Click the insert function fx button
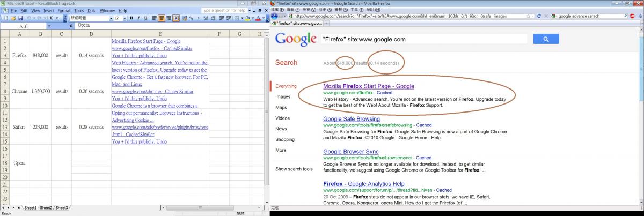This screenshot has width=644, height=216. (71, 26)
